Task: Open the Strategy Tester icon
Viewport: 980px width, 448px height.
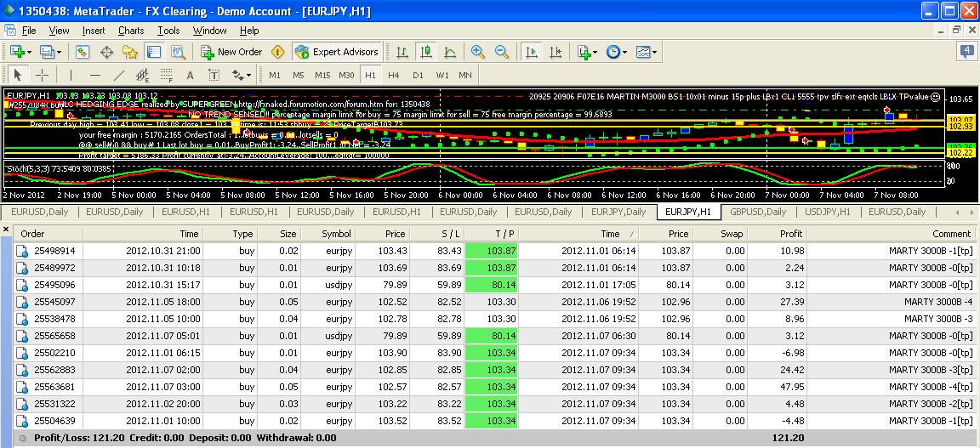Action: (178, 52)
